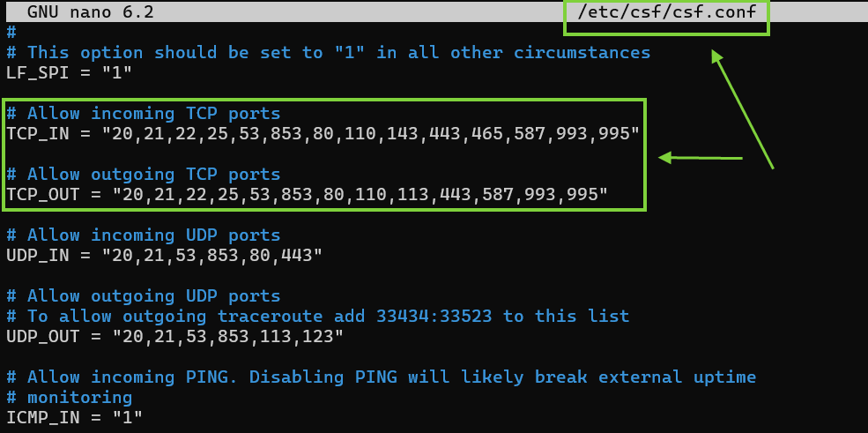
Task: Click the /etc/csf/csf.conf filename in title bar
Action: [x=666, y=11]
